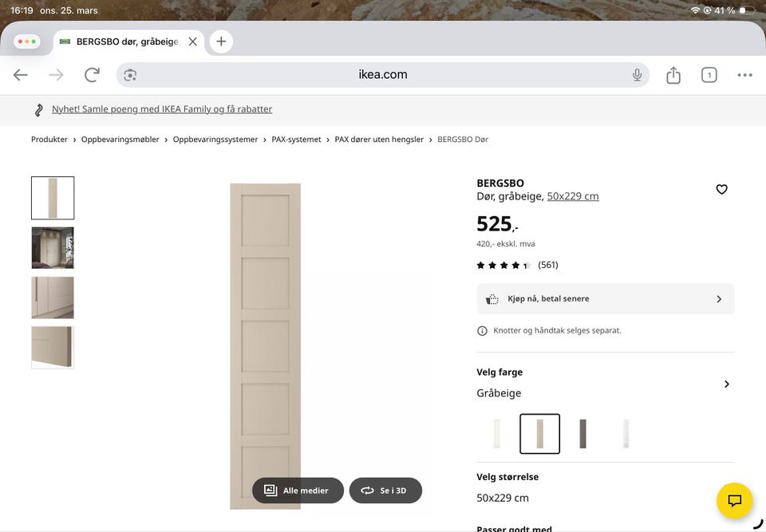The height and width of the screenshot is (532, 766).
Task: Open the second product gallery thumbnail
Action: point(52,247)
